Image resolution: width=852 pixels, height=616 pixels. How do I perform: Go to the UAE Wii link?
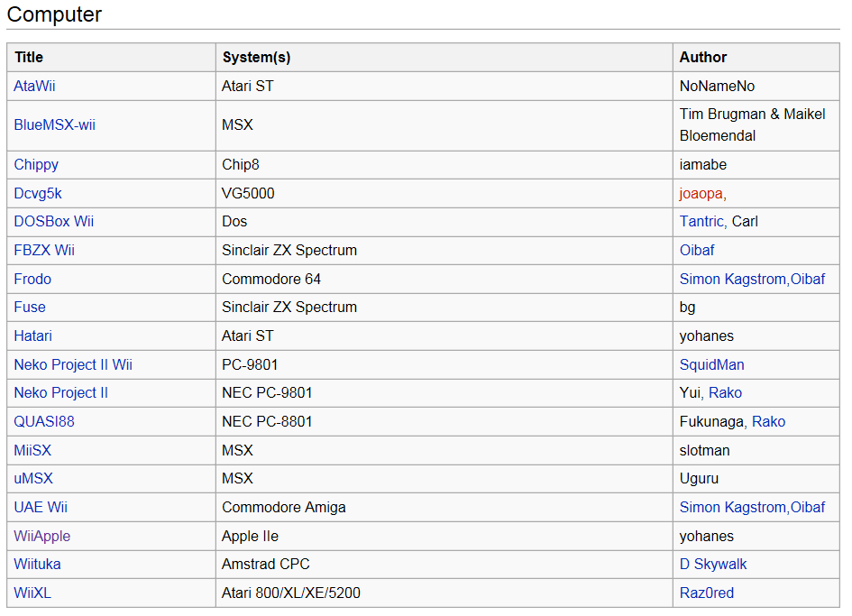41,507
